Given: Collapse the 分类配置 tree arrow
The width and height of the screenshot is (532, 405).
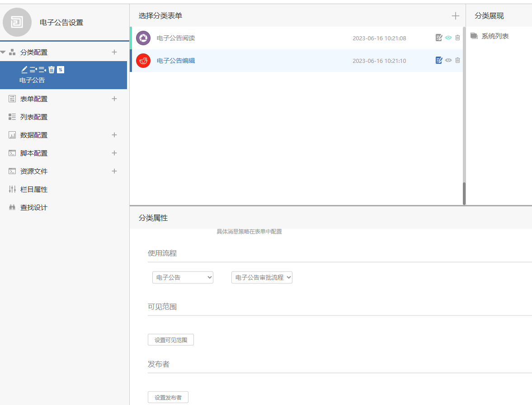Looking at the screenshot, I should pyautogui.click(x=3, y=52).
